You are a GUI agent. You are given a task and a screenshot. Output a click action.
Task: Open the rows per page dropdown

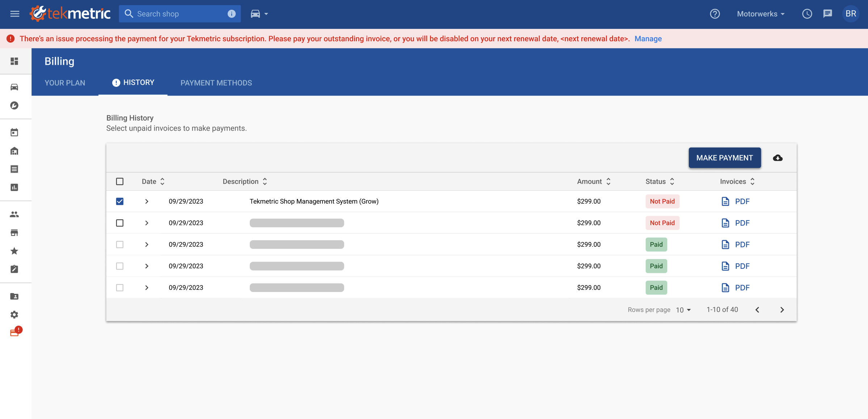tap(683, 310)
